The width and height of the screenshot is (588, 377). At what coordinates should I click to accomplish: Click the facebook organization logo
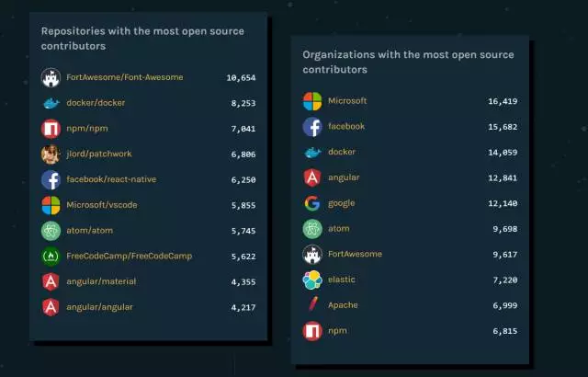[312, 127]
